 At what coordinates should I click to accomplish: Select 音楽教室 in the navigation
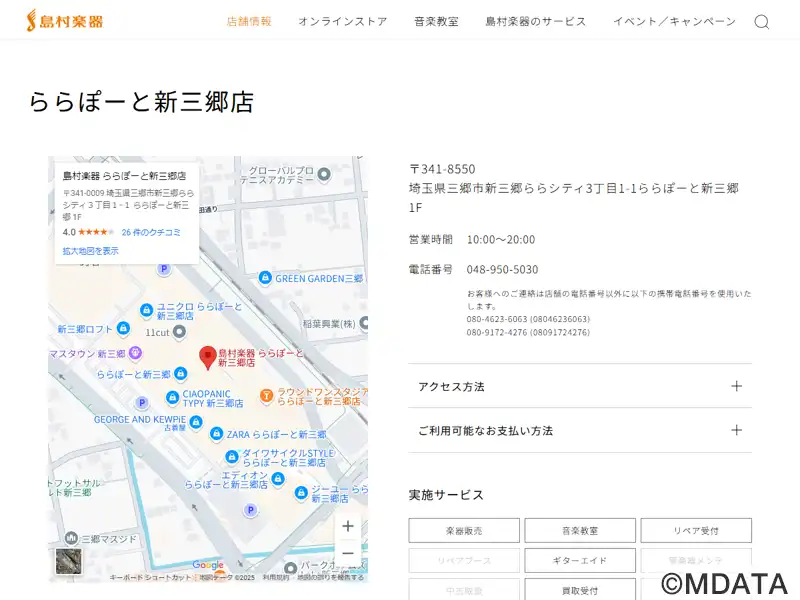click(436, 21)
